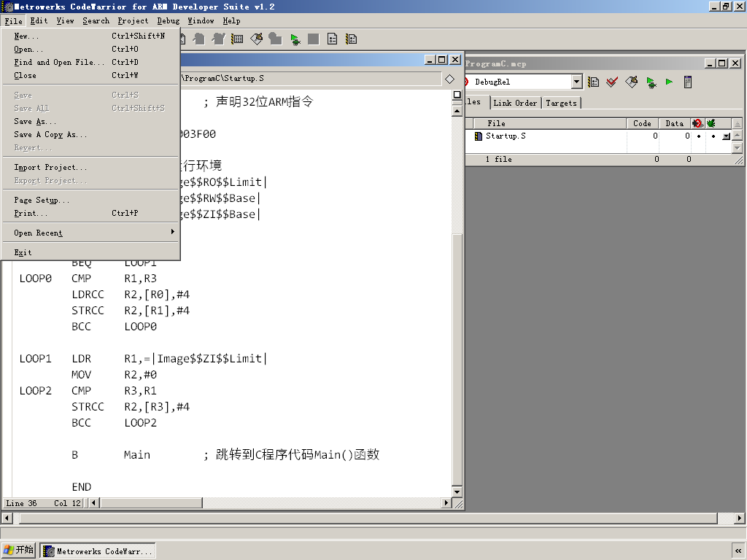The height and width of the screenshot is (560, 747).
Task: Open Page Setup... from File menu
Action: (90, 200)
